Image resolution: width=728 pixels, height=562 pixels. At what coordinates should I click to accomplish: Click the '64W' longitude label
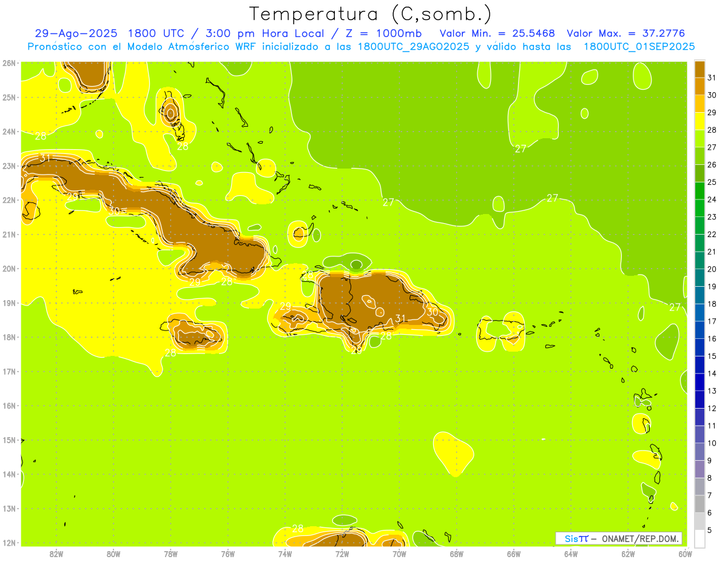tap(571, 554)
